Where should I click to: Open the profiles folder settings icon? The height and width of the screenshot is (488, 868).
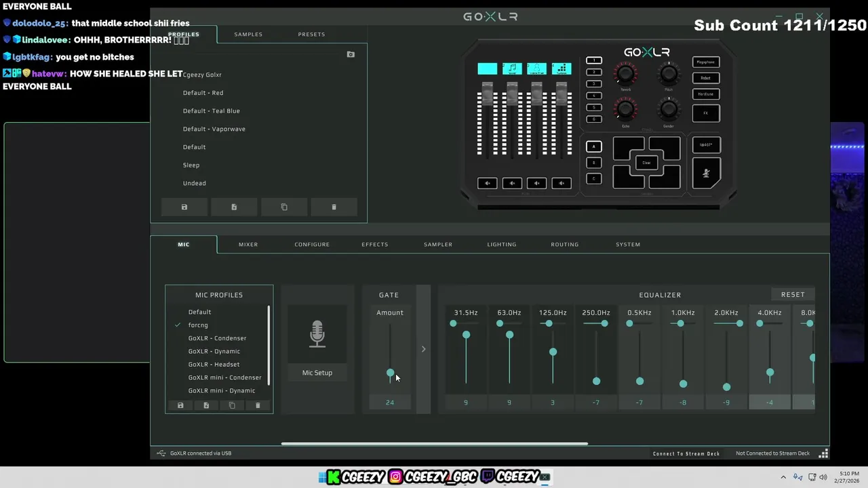[x=351, y=54]
